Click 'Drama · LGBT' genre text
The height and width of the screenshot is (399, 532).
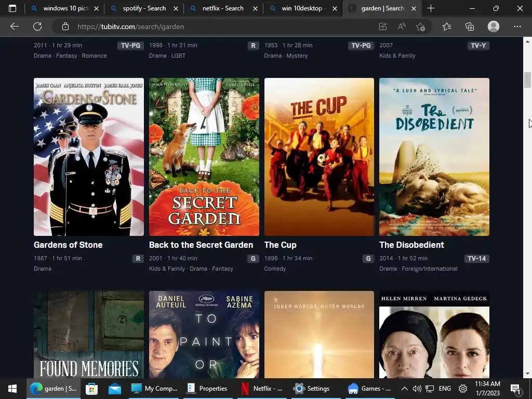click(x=167, y=56)
